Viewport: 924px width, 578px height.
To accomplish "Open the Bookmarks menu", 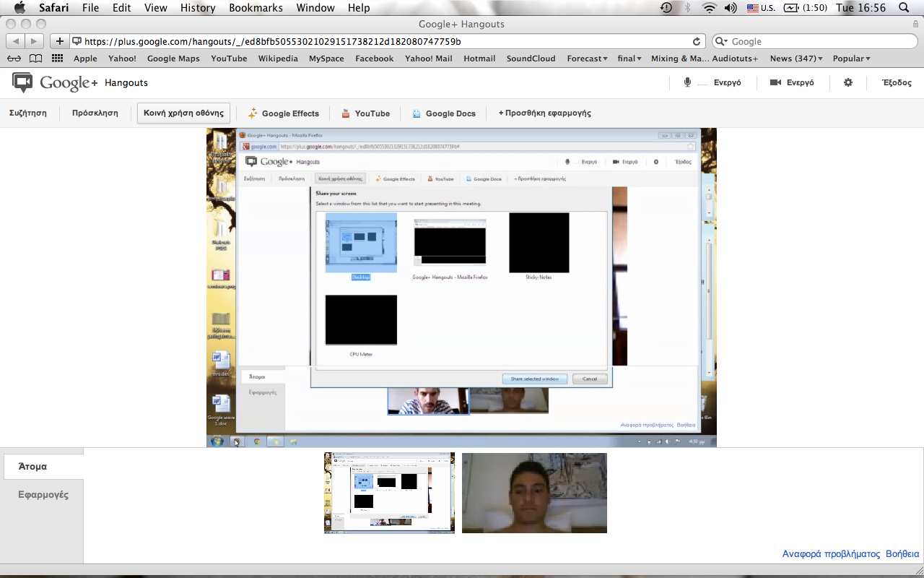I will [256, 8].
